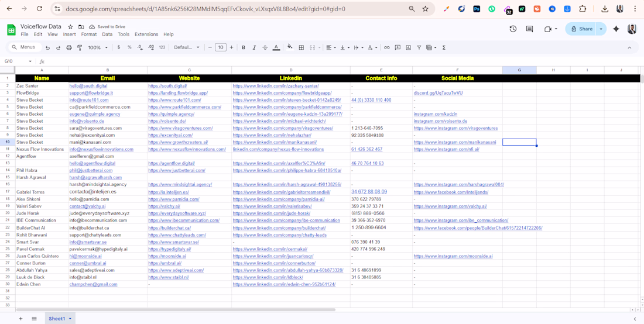Screen dimensions: 644x324
Task: Star the Voiceflow Data document
Action: tap(70, 26)
